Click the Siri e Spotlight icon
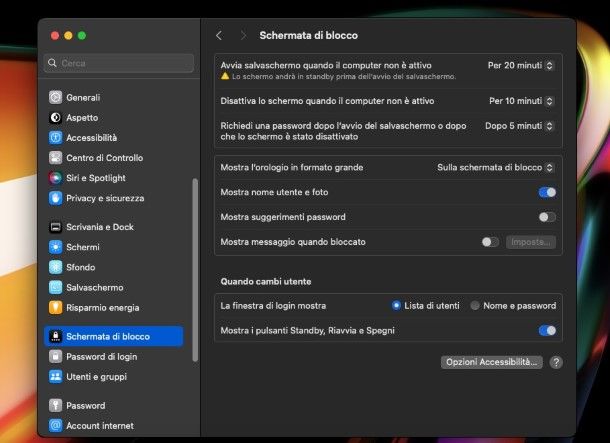Viewport: 610px width, 443px height. [55, 178]
